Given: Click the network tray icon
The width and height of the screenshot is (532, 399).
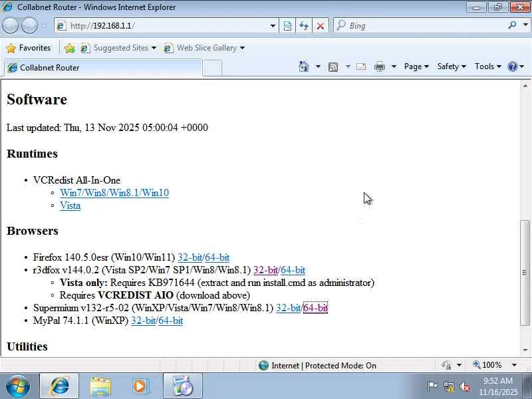Looking at the screenshot, I should pyautogui.click(x=449, y=386).
